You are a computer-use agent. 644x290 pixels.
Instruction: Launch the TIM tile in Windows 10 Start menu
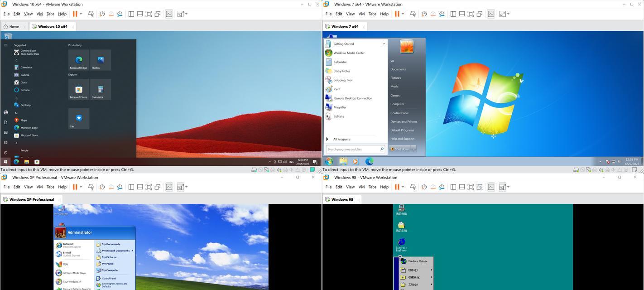79,119
